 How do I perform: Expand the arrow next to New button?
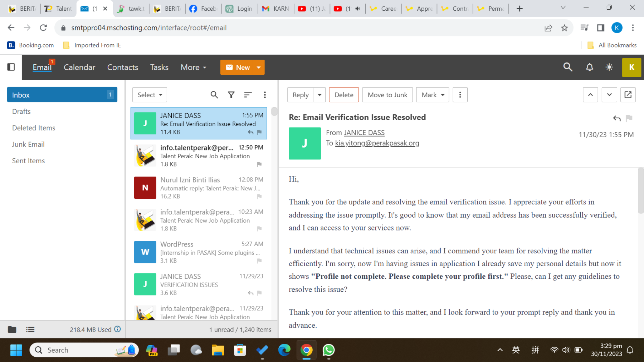click(259, 67)
